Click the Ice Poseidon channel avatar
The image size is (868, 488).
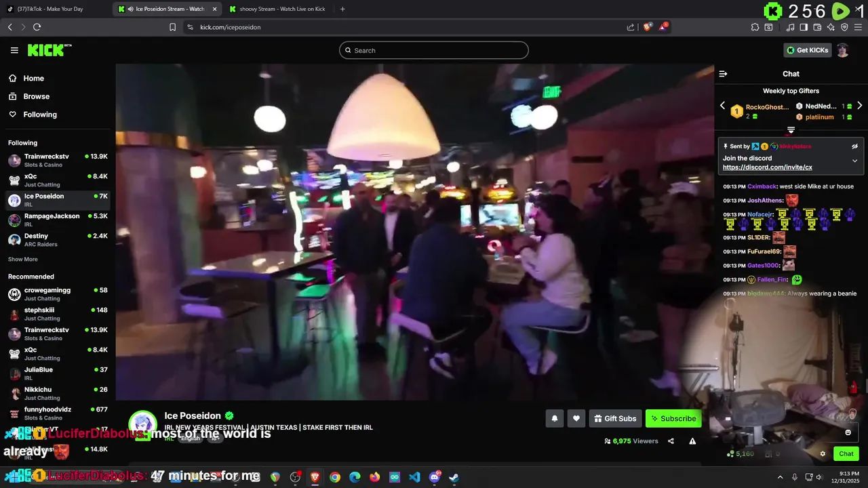[142, 424]
